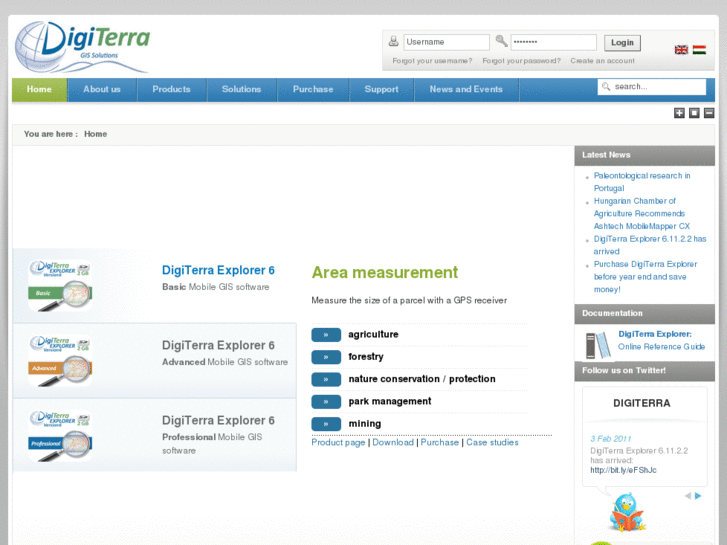Click arrow button next to forestry
This screenshot has height=545, width=727.
pyautogui.click(x=326, y=357)
